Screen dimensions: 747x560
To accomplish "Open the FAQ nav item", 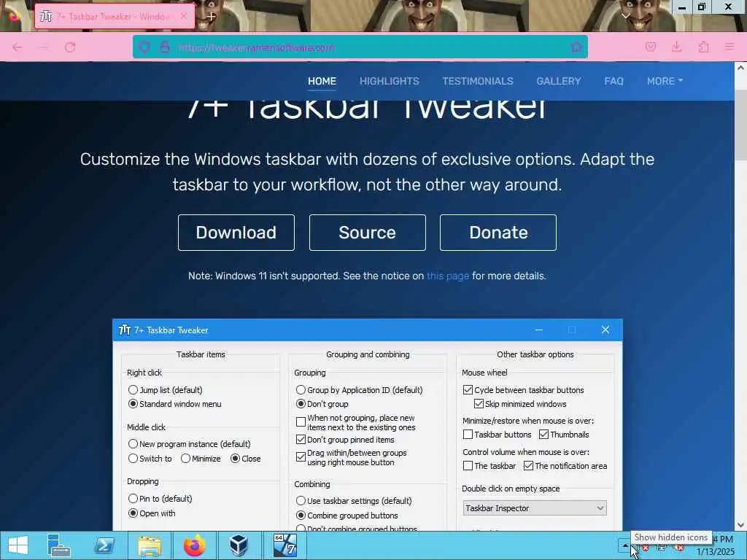I will coord(614,81).
